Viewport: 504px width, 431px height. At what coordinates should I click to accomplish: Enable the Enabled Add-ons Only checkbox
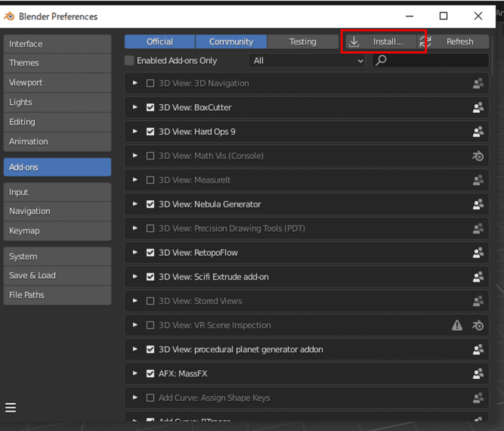coord(129,61)
